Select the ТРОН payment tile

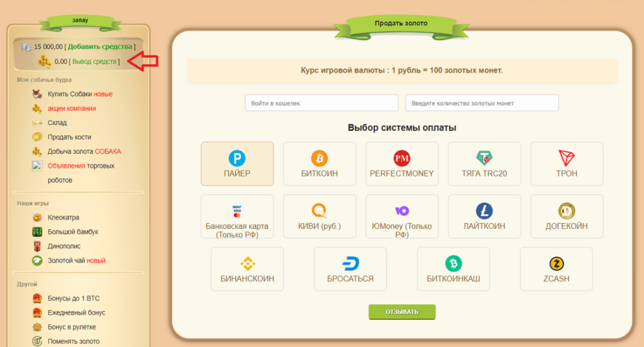[x=567, y=164]
